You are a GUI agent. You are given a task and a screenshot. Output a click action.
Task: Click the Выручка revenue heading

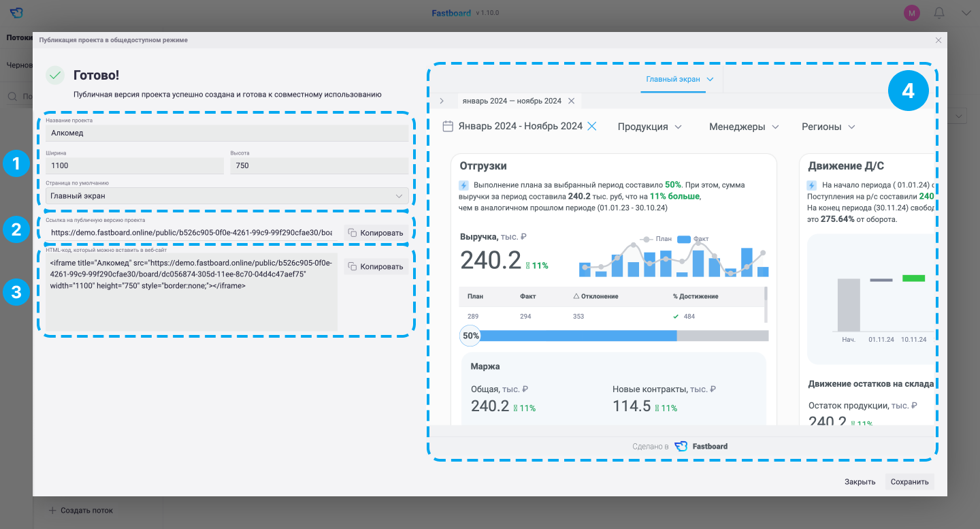pos(494,238)
